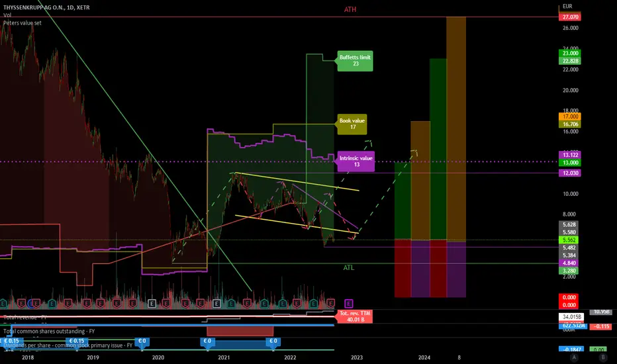Click the -0.115 red value label
Viewport: 617px width, 364px height.
pyautogui.click(x=600, y=326)
